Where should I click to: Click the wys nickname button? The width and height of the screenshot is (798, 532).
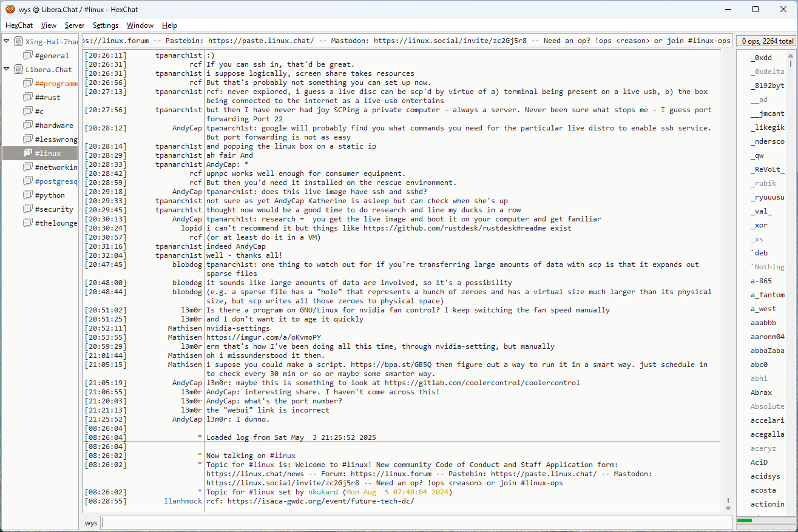click(91, 523)
